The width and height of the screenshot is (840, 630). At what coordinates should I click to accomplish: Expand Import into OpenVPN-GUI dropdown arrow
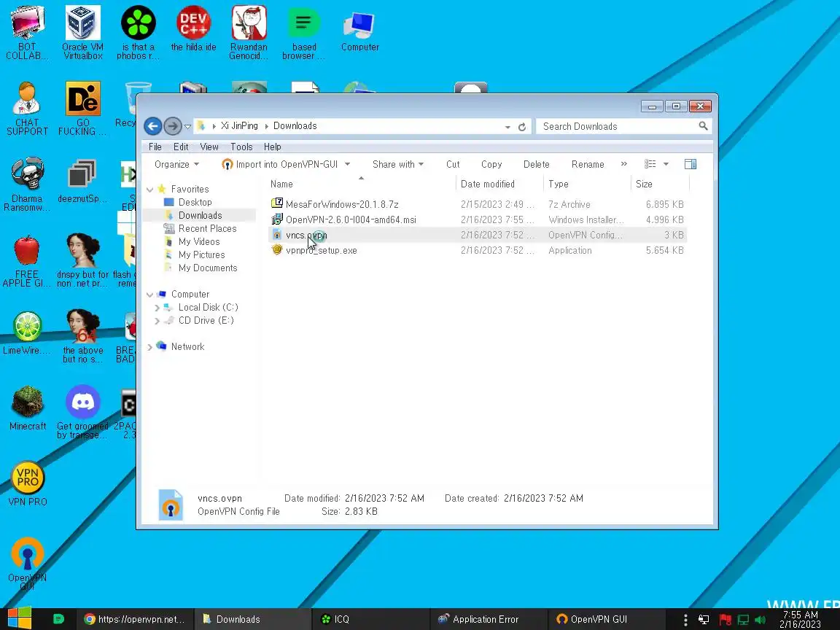click(348, 165)
